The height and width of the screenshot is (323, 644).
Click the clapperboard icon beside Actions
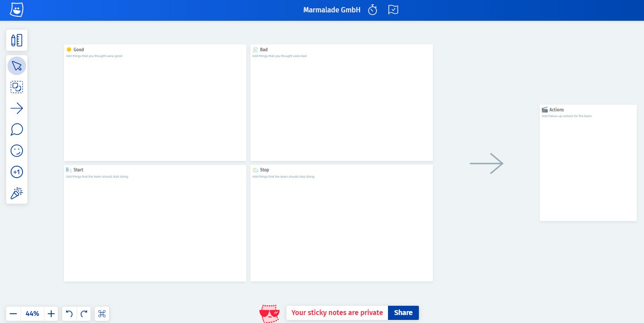pos(545,110)
